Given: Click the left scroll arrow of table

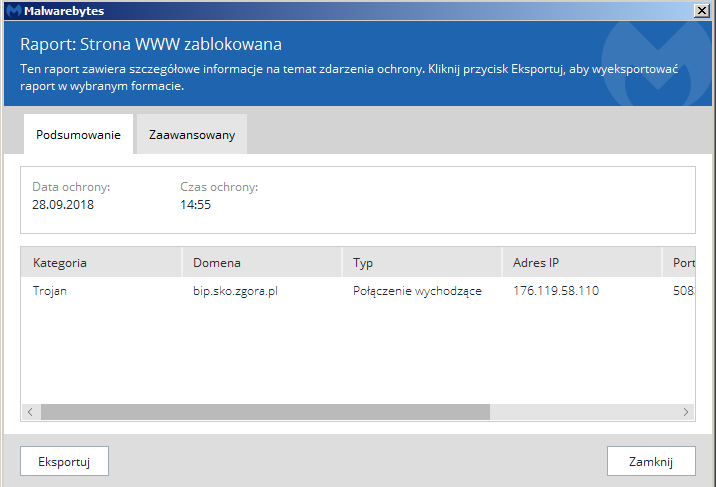Looking at the screenshot, I should pyautogui.click(x=30, y=412).
